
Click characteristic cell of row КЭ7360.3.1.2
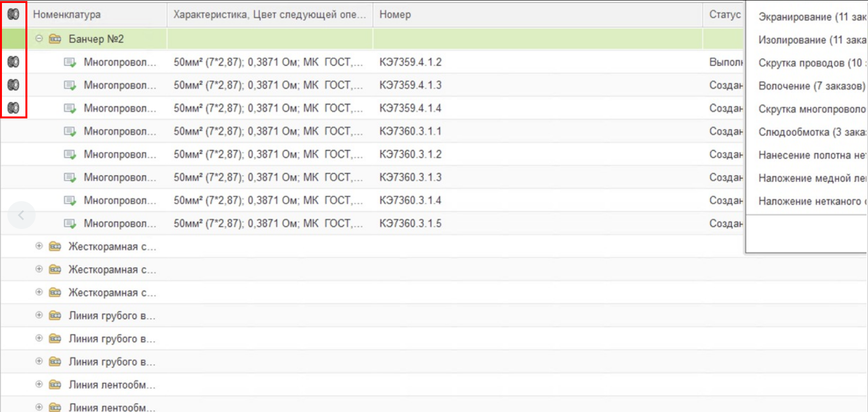click(270, 154)
